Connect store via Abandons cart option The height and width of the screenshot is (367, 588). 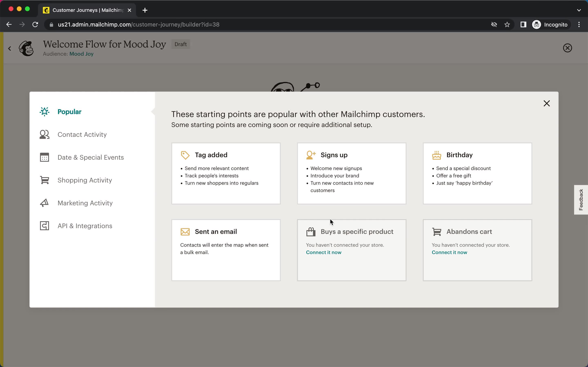click(449, 252)
